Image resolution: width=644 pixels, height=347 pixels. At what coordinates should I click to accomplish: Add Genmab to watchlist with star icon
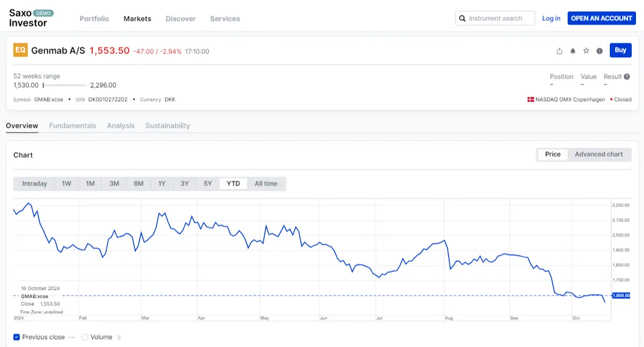tap(586, 51)
